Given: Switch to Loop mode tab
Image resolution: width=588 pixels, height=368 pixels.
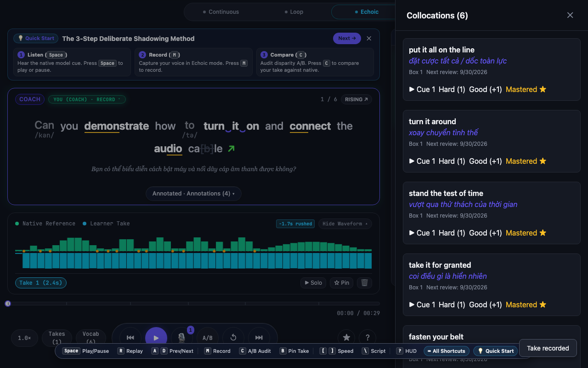Looking at the screenshot, I should (294, 12).
